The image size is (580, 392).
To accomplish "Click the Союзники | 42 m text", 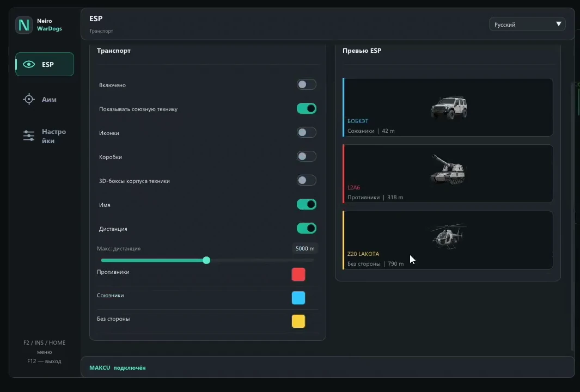I will click(371, 131).
